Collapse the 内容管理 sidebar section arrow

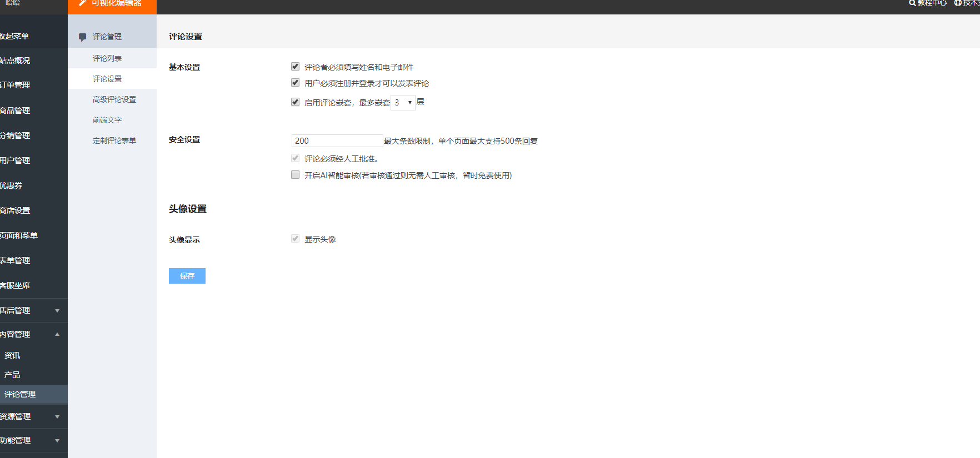pos(57,334)
